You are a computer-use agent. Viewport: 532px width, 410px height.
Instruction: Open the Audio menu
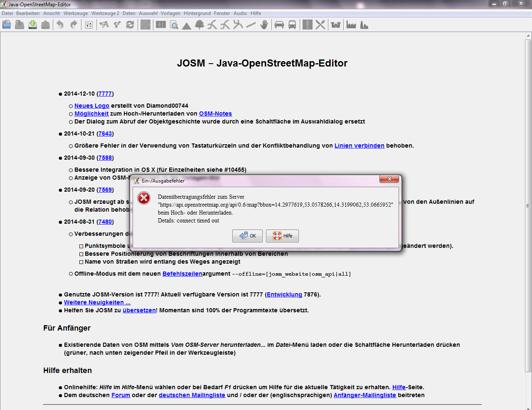coord(240,13)
